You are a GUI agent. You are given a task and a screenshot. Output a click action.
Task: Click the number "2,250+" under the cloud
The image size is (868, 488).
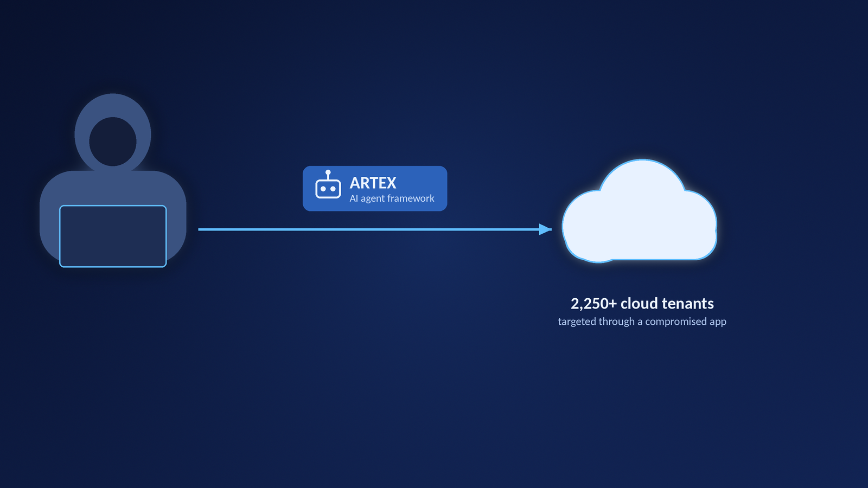tap(594, 303)
